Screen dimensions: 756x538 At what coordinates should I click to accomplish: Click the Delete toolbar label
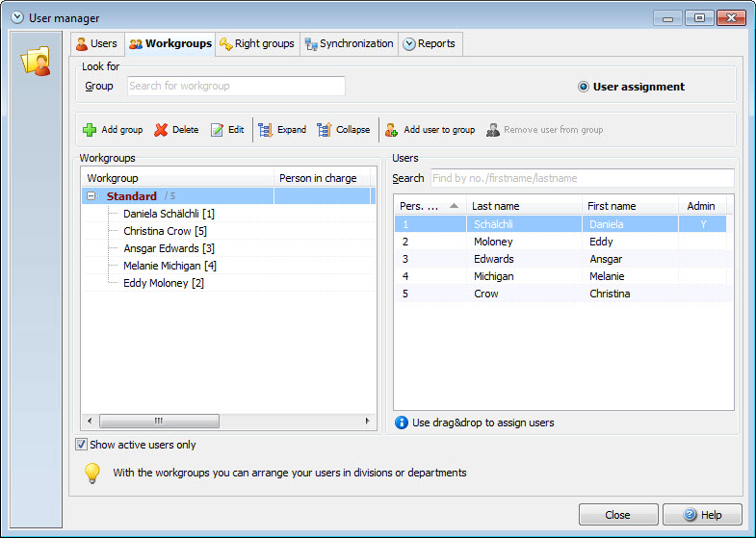click(186, 130)
